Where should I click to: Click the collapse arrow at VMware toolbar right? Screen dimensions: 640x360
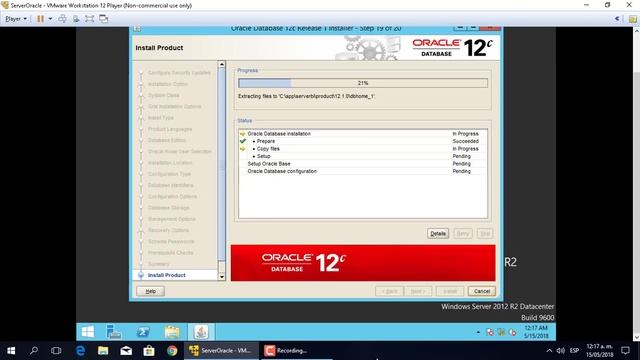click(617, 19)
